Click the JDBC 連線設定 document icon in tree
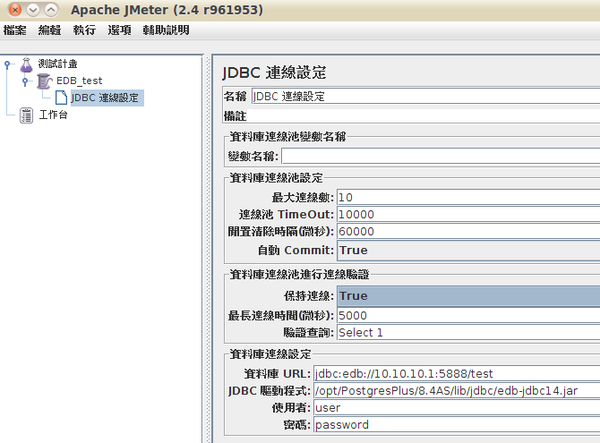This screenshot has height=443, width=600. point(61,98)
